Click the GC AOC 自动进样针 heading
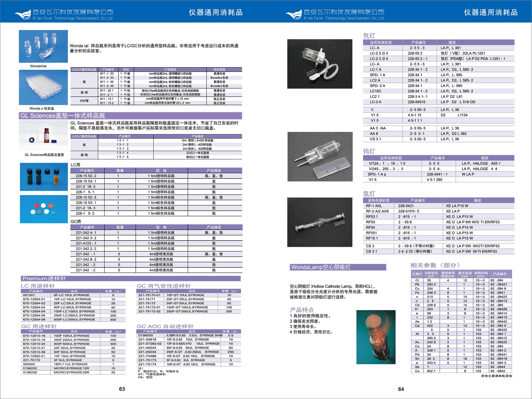532x399 pixels. 165,326
